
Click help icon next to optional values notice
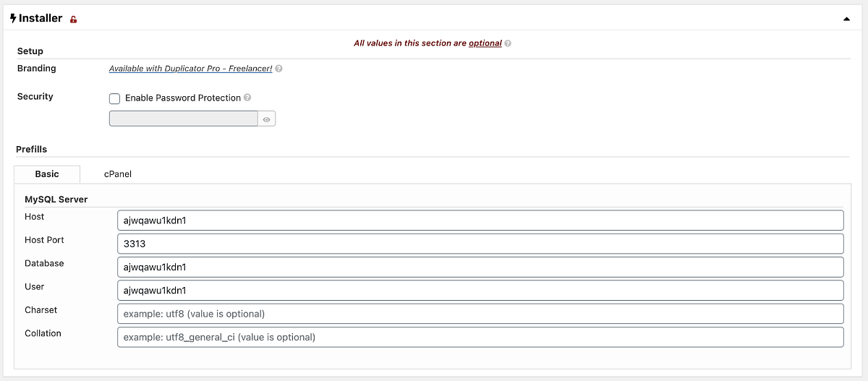click(x=508, y=43)
